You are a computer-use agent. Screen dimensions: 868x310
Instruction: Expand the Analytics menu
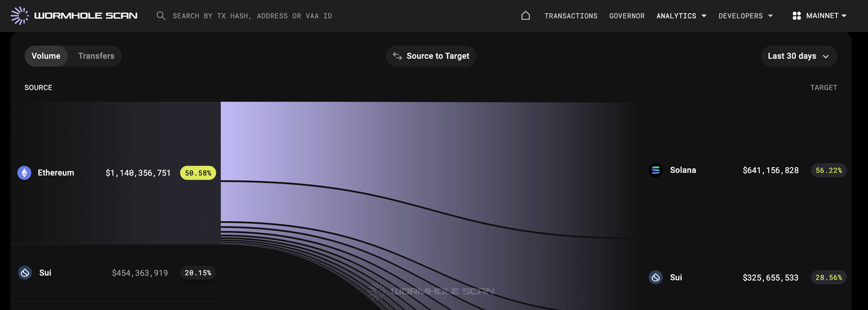(x=682, y=16)
